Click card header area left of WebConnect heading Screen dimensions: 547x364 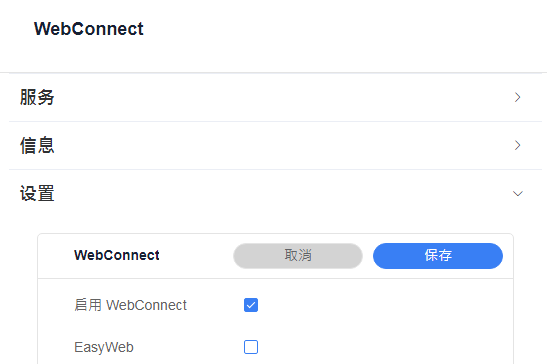[56, 256]
